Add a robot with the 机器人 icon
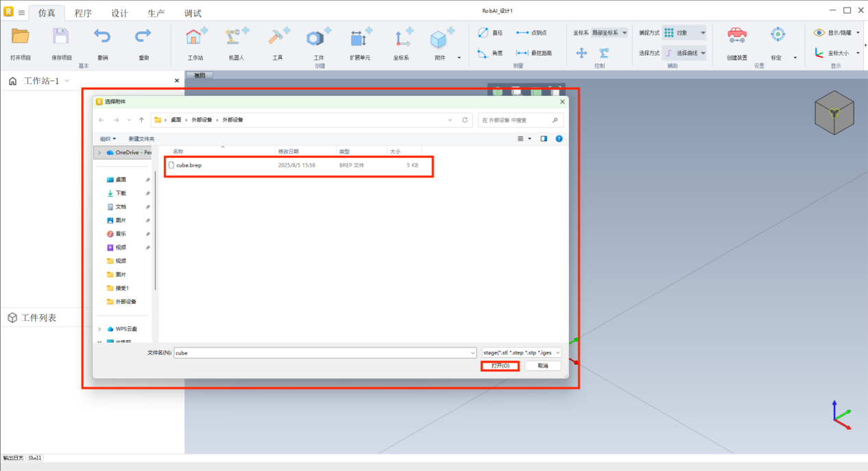Viewport: 868px width, 471px height. [237, 38]
